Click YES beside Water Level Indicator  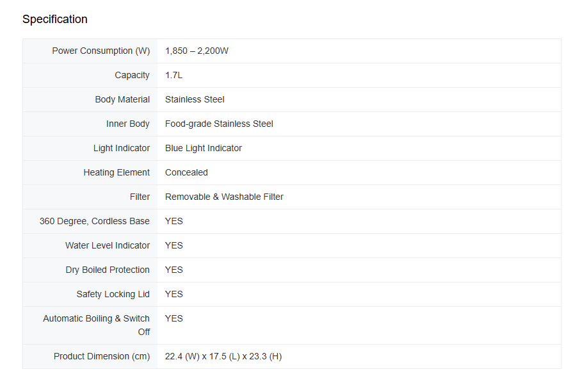(174, 245)
